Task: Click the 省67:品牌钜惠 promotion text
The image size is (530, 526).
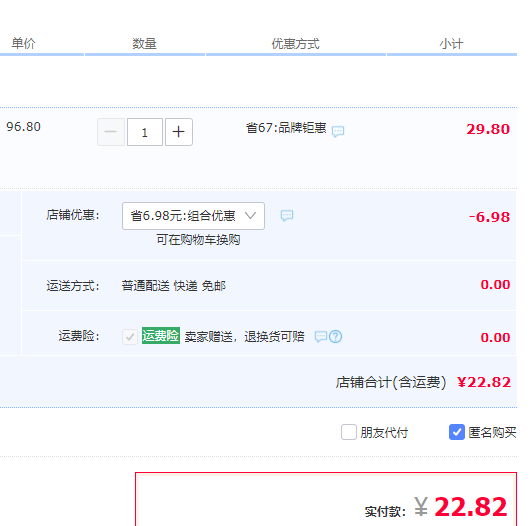Action: click(286, 128)
